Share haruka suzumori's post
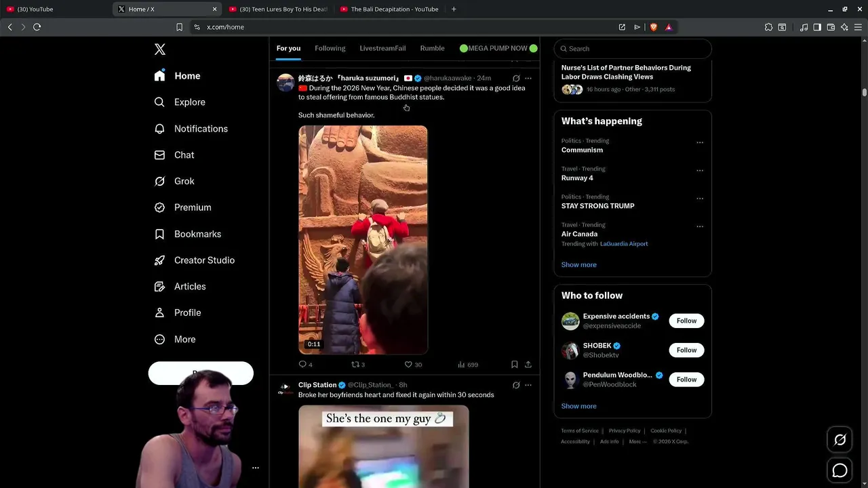Viewport: 868px width, 488px height. [528, 365]
